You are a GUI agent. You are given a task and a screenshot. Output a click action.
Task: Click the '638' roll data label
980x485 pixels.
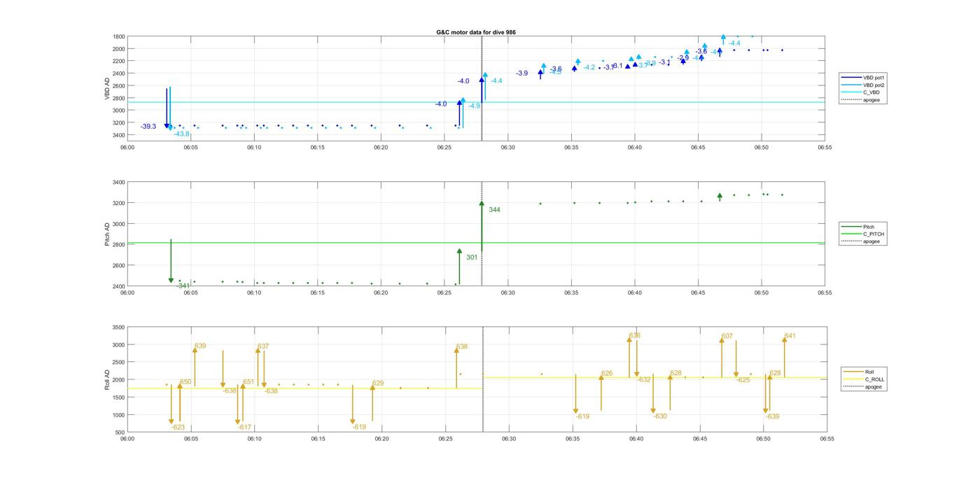(x=462, y=346)
